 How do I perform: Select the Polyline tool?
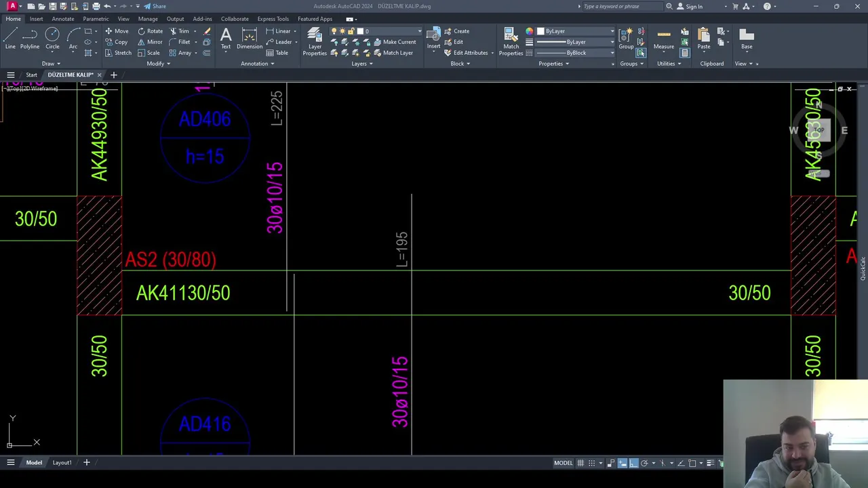pos(30,38)
